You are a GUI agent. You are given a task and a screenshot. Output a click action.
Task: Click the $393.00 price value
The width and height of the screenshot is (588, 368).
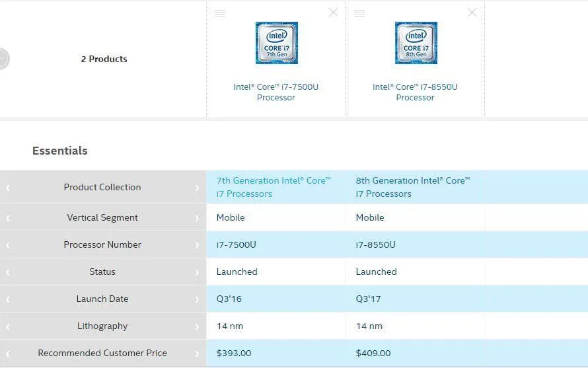click(234, 353)
